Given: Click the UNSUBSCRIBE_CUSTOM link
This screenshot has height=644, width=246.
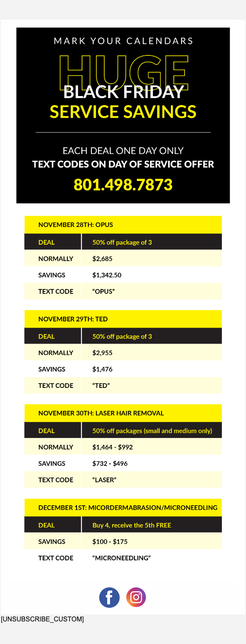Looking at the screenshot, I should tap(42, 619).
